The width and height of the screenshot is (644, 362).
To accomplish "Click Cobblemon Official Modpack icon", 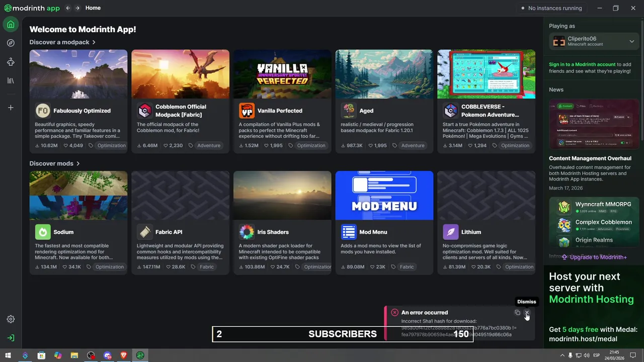I will (x=145, y=111).
